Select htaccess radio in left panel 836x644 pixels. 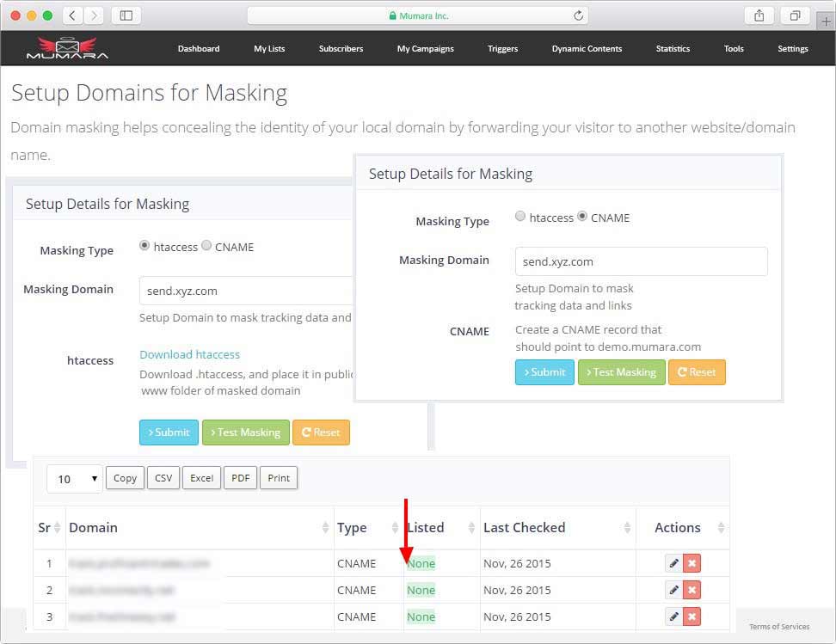tap(144, 246)
